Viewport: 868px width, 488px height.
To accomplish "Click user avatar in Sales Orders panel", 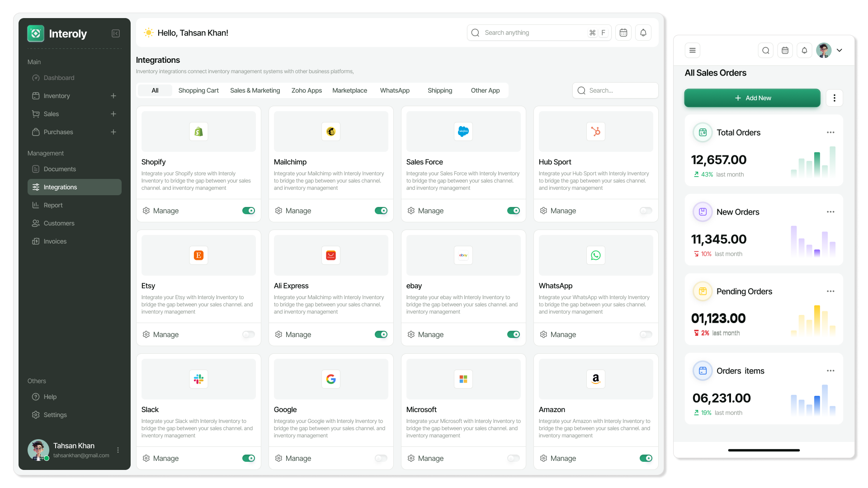I will (824, 50).
